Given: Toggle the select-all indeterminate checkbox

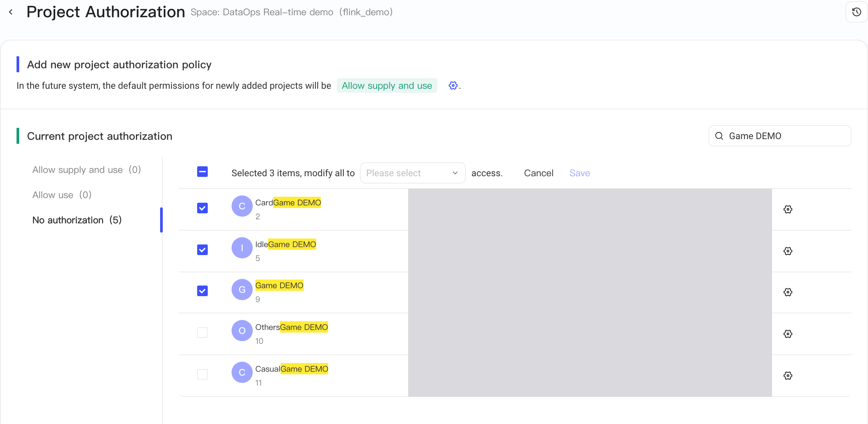Looking at the screenshot, I should 202,172.
